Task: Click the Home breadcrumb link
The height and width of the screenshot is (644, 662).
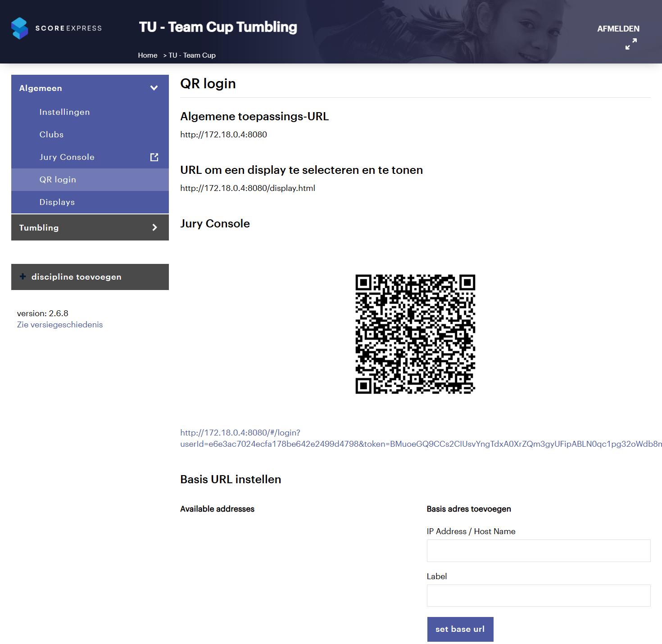Action: click(x=148, y=55)
